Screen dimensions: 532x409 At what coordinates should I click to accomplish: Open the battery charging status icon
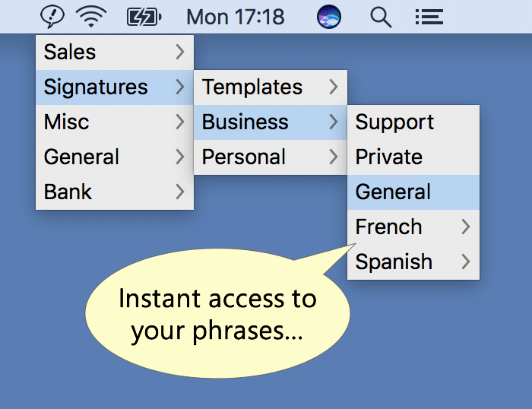click(144, 17)
